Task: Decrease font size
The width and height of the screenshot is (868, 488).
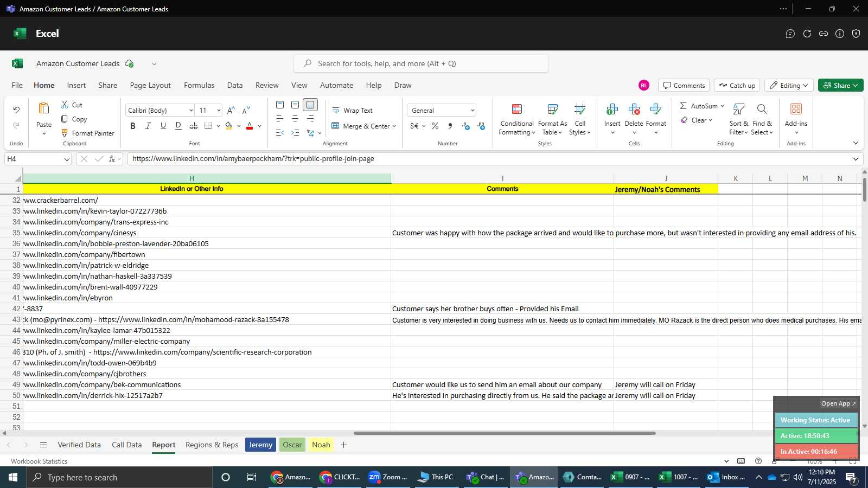Action: 246,110
